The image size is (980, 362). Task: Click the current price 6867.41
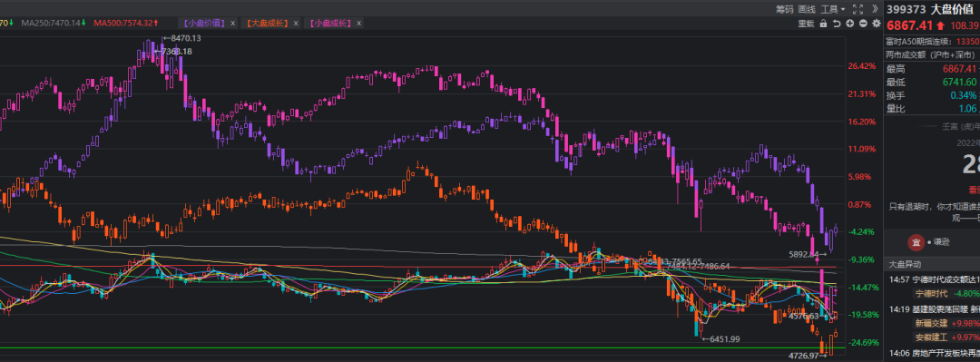tap(909, 25)
